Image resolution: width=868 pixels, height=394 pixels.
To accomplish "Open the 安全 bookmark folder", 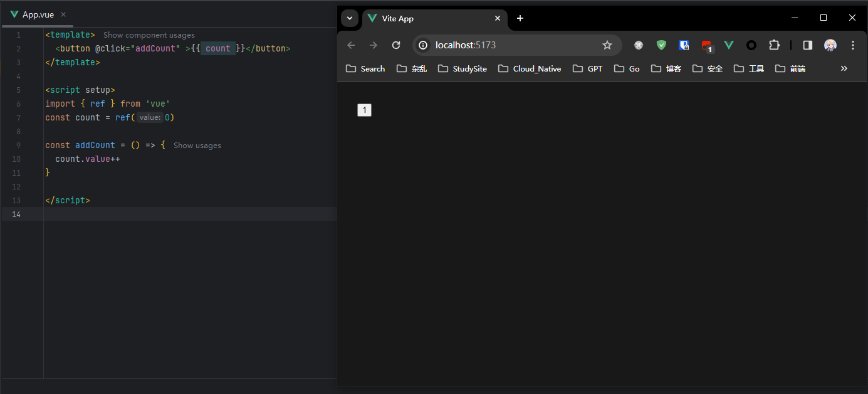I will (x=708, y=68).
